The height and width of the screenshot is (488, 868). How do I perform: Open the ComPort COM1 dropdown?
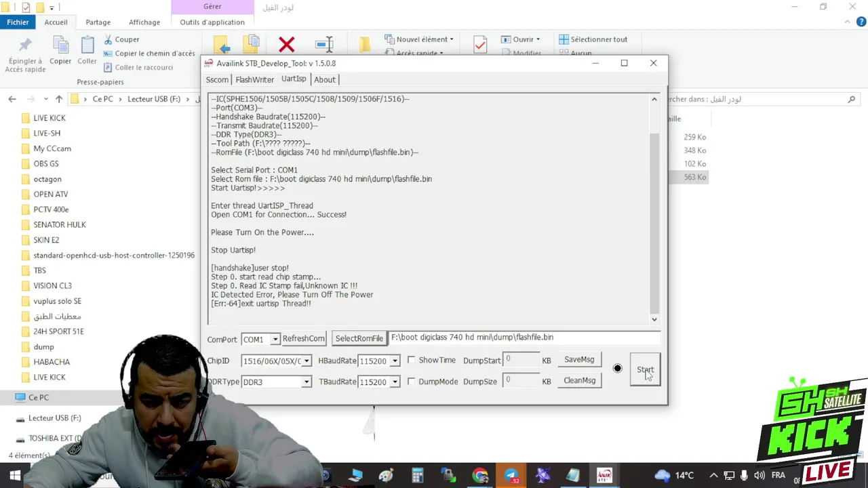pos(275,339)
